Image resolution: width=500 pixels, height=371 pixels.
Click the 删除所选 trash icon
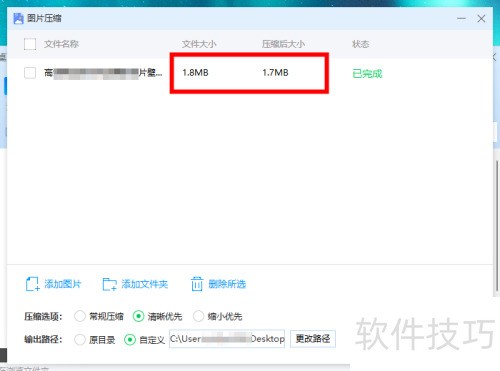197,284
